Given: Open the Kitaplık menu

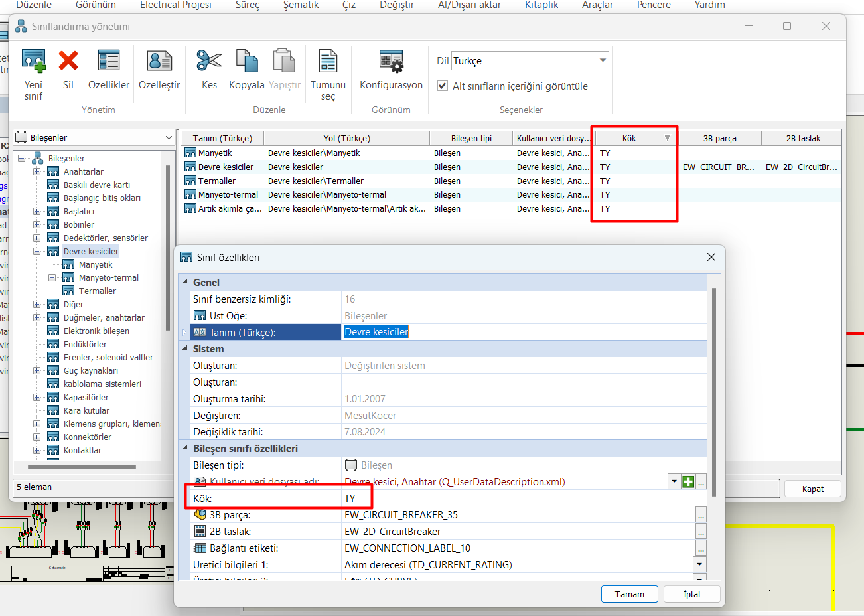Looking at the screenshot, I should (541, 5).
